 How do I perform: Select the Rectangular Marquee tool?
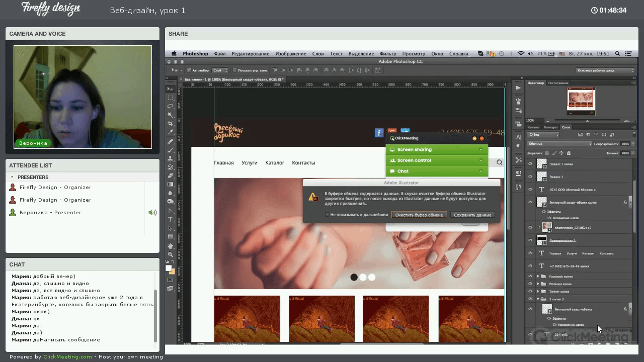(x=171, y=98)
